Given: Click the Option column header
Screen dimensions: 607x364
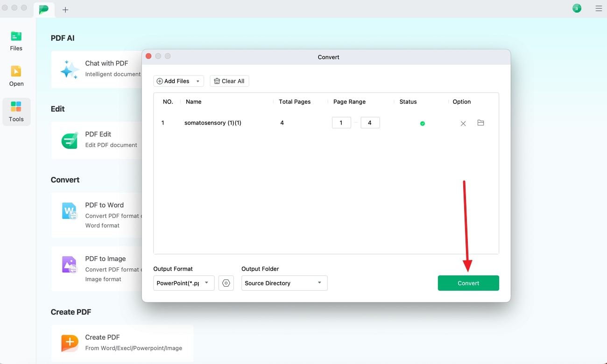Looking at the screenshot, I should (462, 102).
